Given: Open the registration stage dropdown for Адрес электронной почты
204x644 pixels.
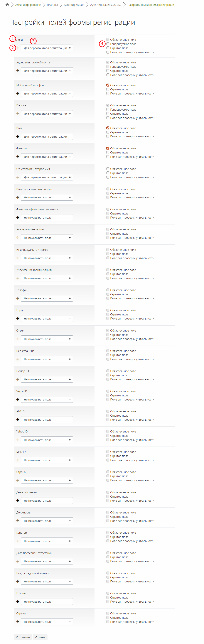Looking at the screenshot, I should 47,71.
